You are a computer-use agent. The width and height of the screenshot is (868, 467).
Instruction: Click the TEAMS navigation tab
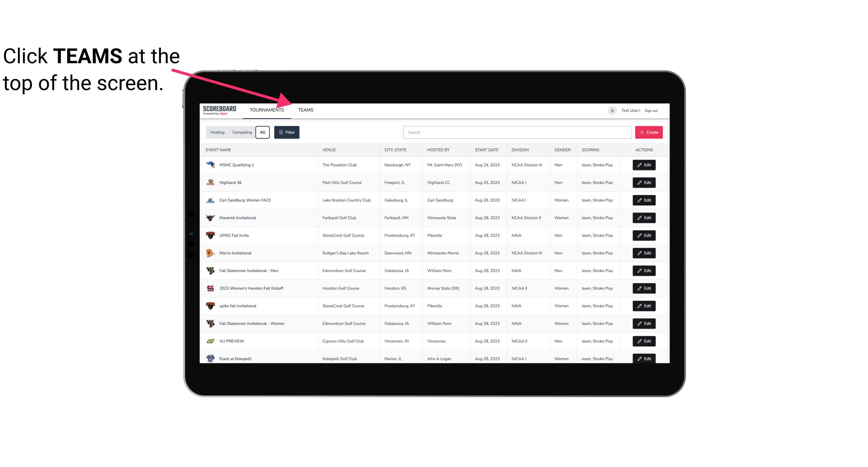point(305,110)
